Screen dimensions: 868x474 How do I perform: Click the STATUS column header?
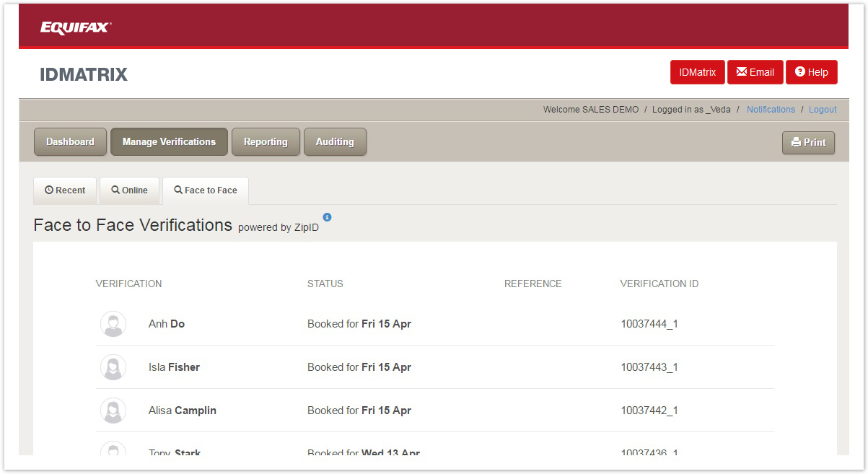pyautogui.click(x=325, y=284)
